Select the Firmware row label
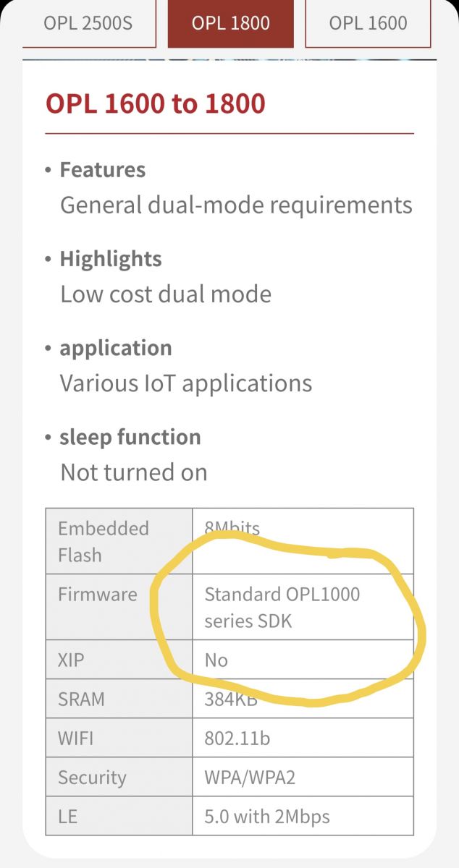Viewport: 459px width, 868px height. tap(119, 608)
